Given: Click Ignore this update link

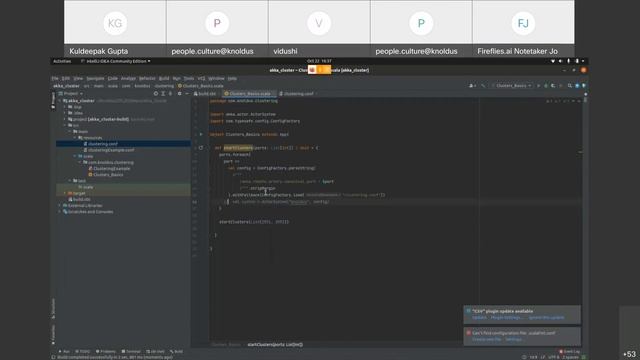Looking at the screenshot, I should click(547, 318).
